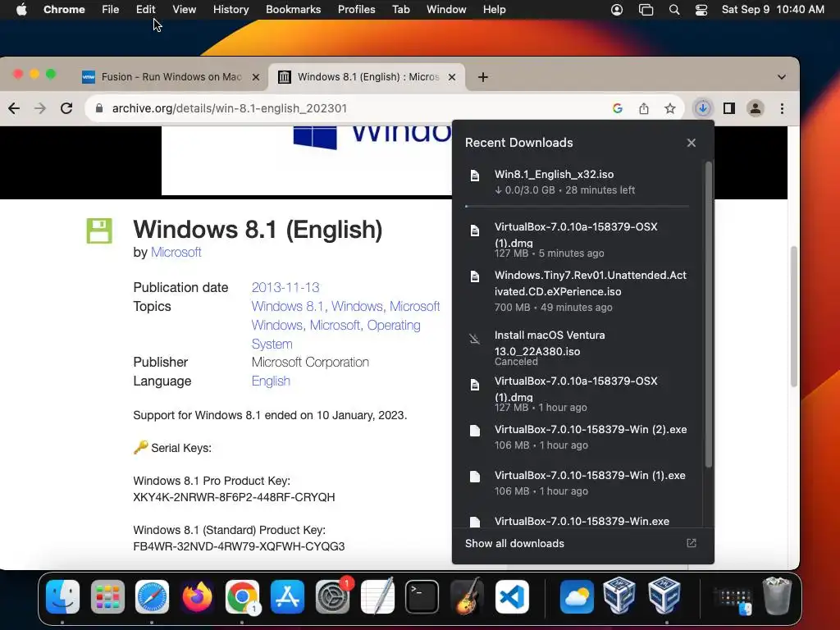
Task: Select the Windows 8.1 (English) tab
Action: pyautogui.click(x=367, y=77)
